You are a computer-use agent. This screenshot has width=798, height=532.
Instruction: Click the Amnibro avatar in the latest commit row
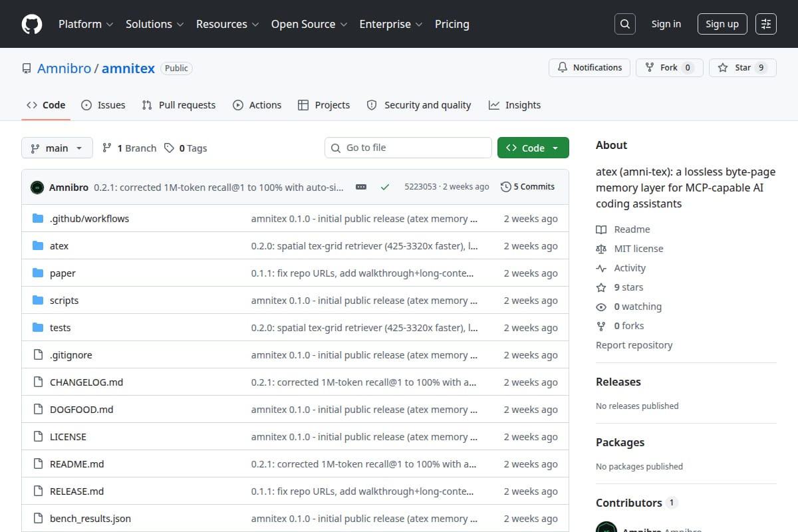(37, 187)
